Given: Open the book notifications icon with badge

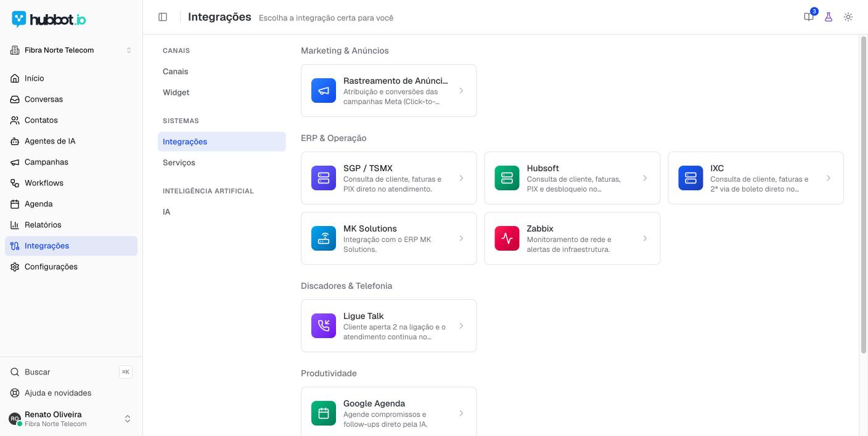Looking at the screenshot, I should (x=809, y=17).
